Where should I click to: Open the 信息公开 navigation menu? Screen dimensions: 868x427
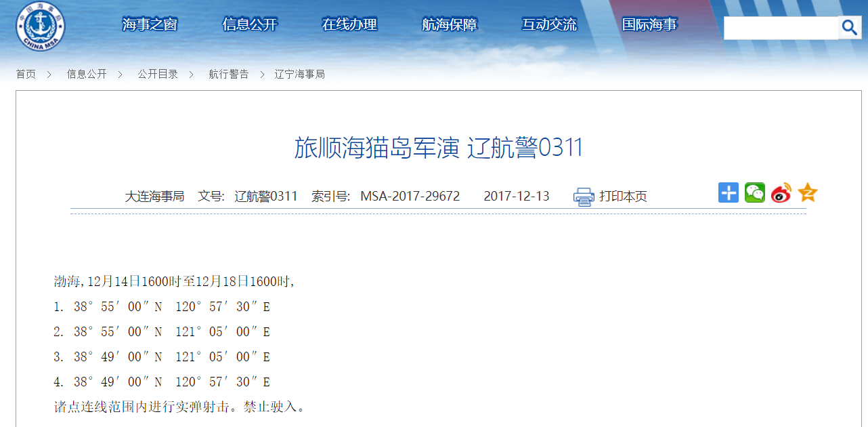pos(250,25)
